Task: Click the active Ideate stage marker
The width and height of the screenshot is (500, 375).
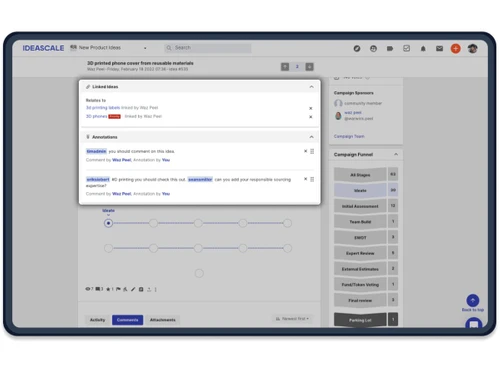Action: [108, 223]
